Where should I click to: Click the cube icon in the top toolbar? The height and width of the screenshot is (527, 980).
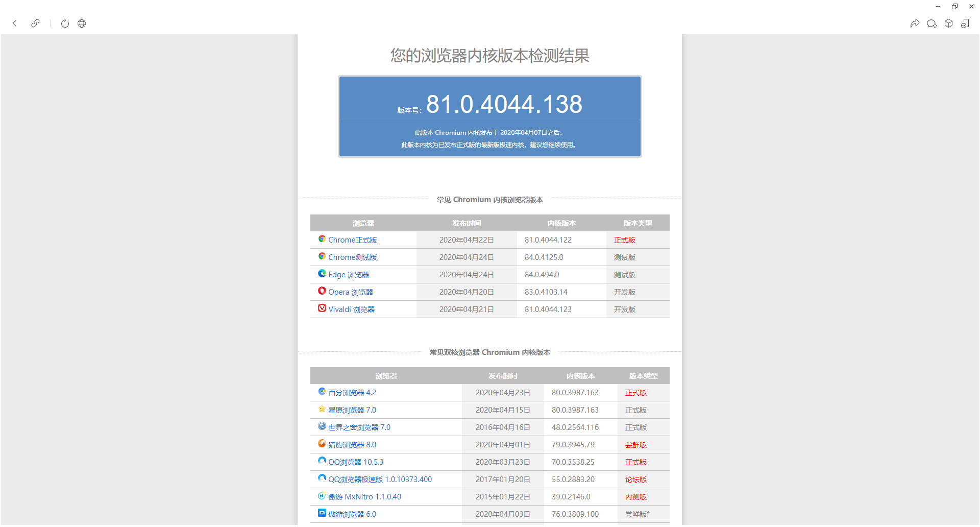coord(948,23)
